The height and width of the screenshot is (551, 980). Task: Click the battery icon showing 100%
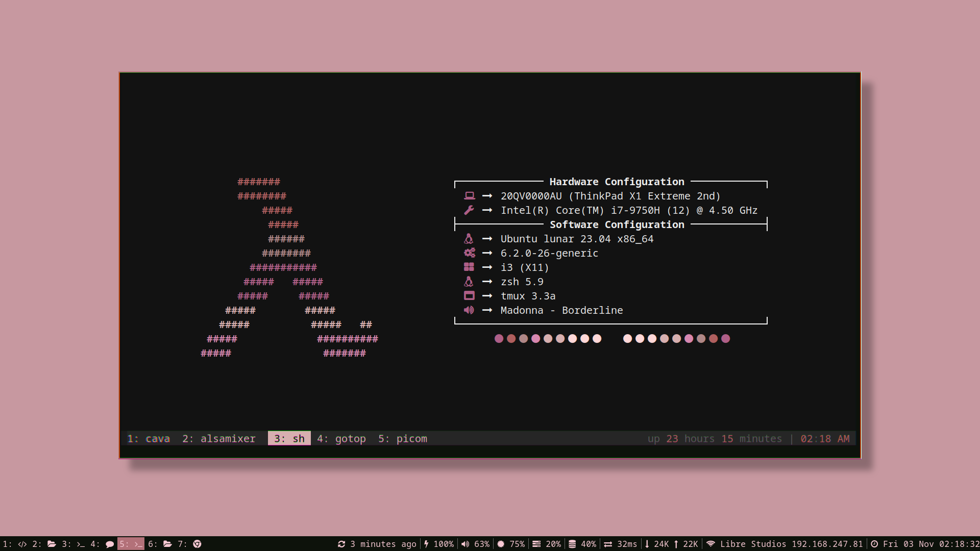coord(427,544)
